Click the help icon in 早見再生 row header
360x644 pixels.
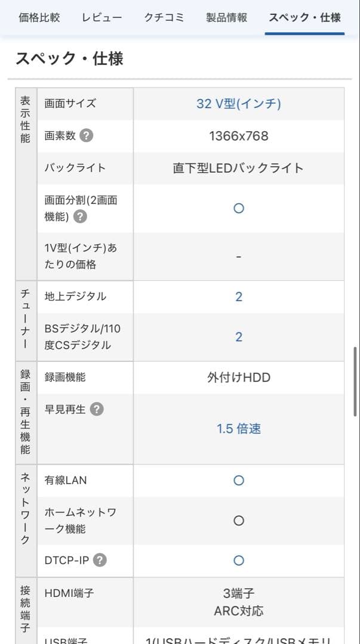pos(97,409)
